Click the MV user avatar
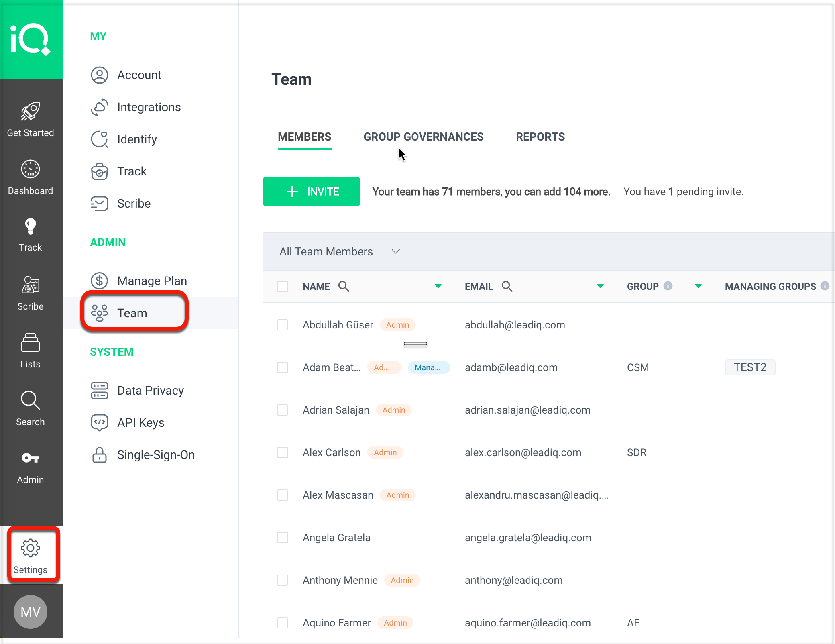Viewport: 835px width, 644px height. [31, 612]
